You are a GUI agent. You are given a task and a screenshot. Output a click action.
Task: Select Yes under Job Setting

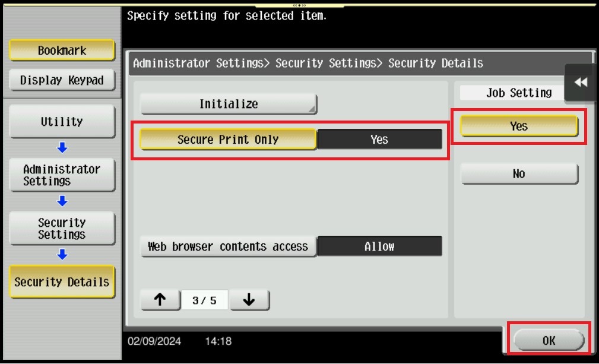(519, 126)
